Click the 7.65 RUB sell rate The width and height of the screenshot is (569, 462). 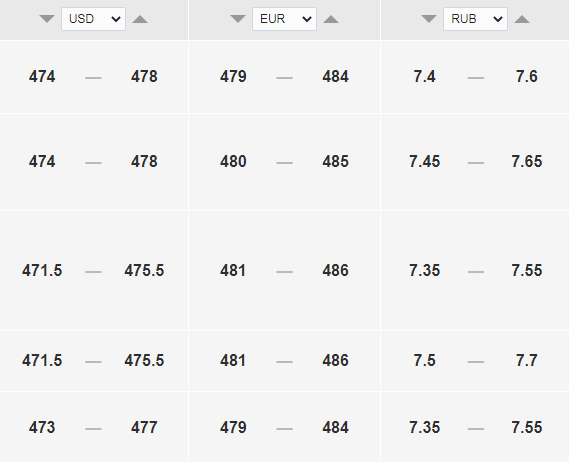(527, 162)
